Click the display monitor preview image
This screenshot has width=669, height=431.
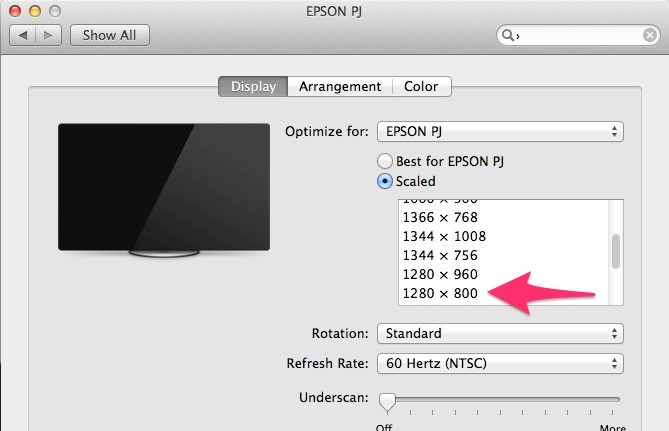click(164, 190)
